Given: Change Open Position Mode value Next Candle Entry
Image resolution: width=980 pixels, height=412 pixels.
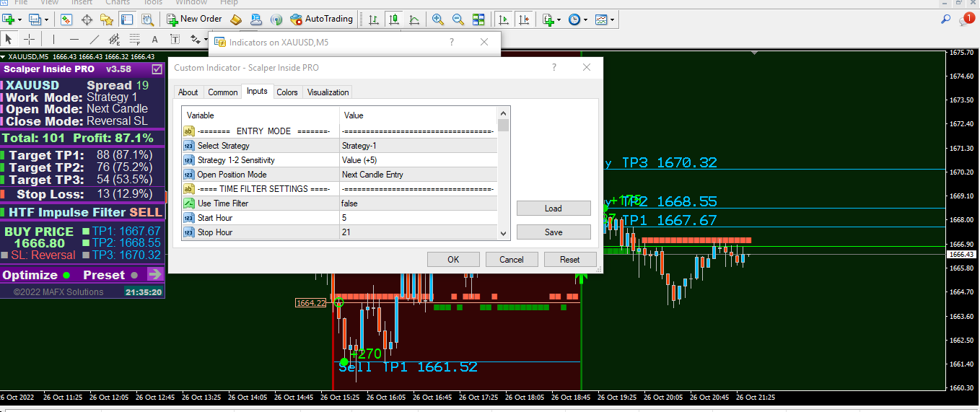Looking at the screenshot, I should pos(418,175).
